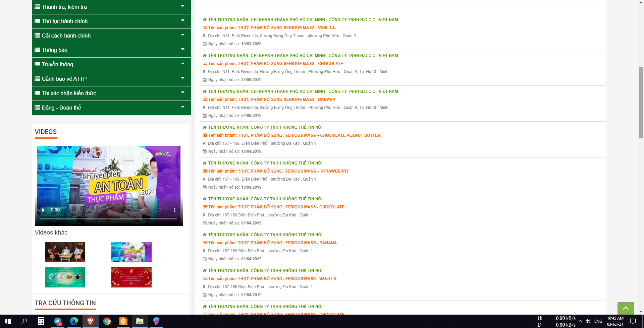Image resolution: width=644 pixels, height=328 pixels.
Task: Click the date 10/02/2020
Action: [x=251, y=44]
